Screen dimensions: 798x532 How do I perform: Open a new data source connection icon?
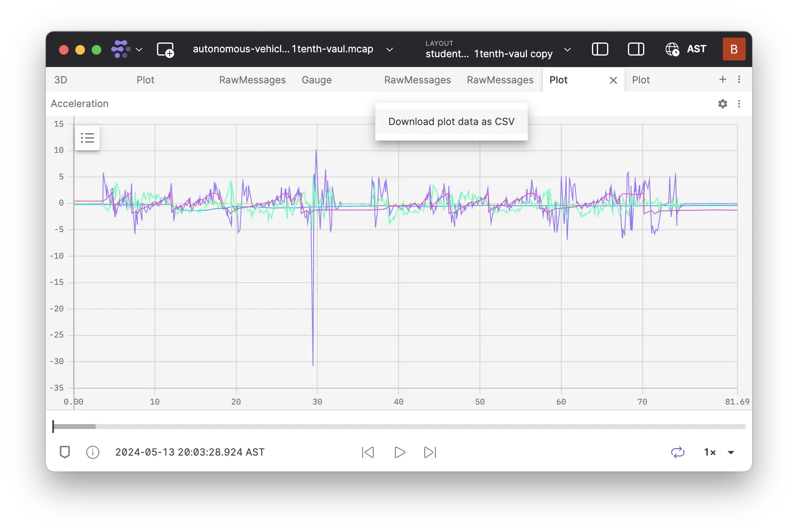point(165,49)
